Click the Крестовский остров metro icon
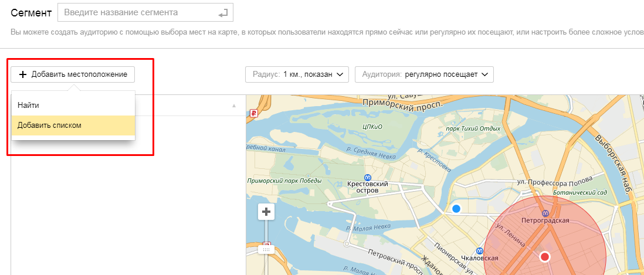644x275 pixels. 368,176
